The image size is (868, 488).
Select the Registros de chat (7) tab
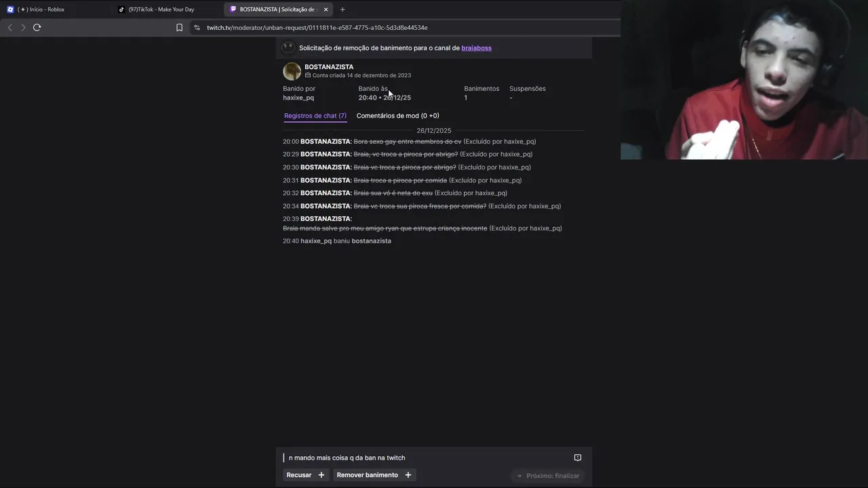(x=315, y=116)
